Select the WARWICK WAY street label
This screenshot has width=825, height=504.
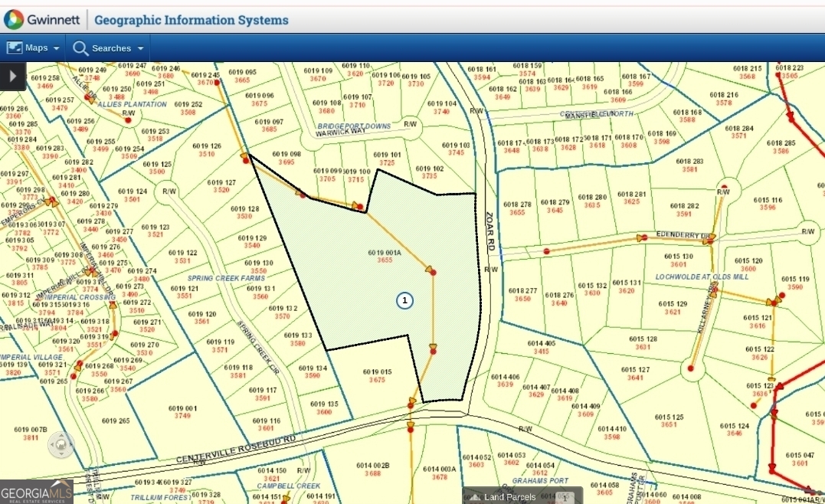(x=340, y=132)
